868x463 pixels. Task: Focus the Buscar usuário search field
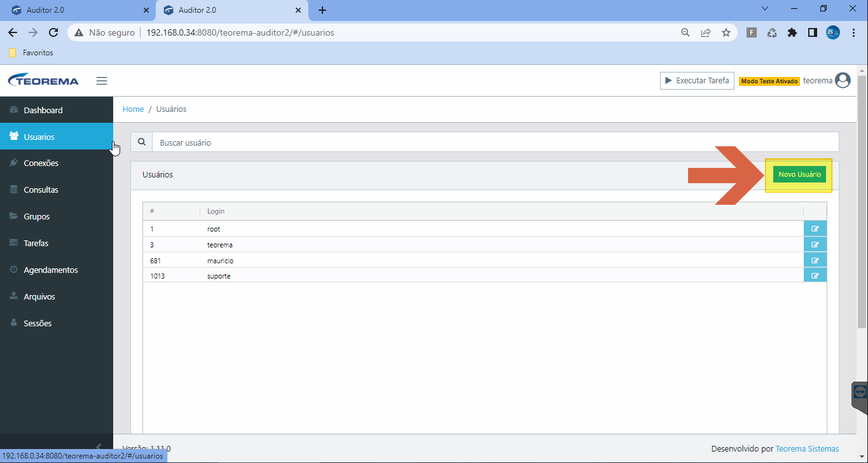click(495, 142)
